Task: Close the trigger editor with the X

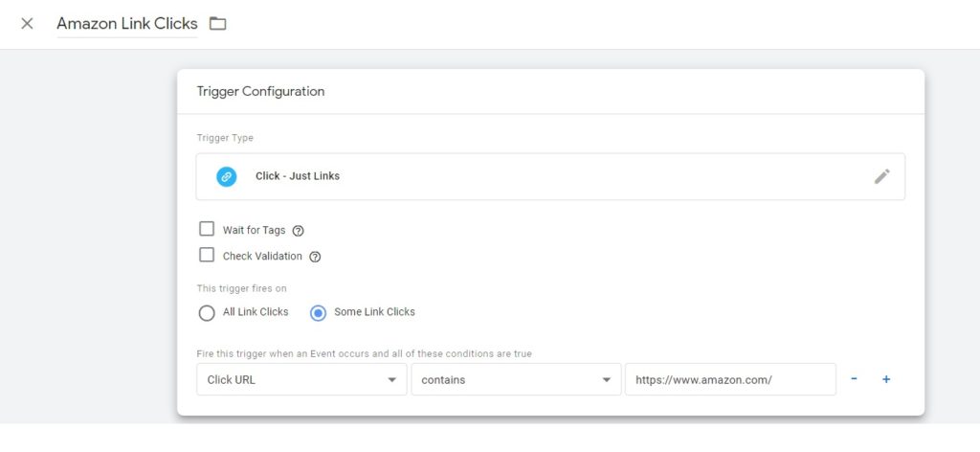Action: click(27, 24)
